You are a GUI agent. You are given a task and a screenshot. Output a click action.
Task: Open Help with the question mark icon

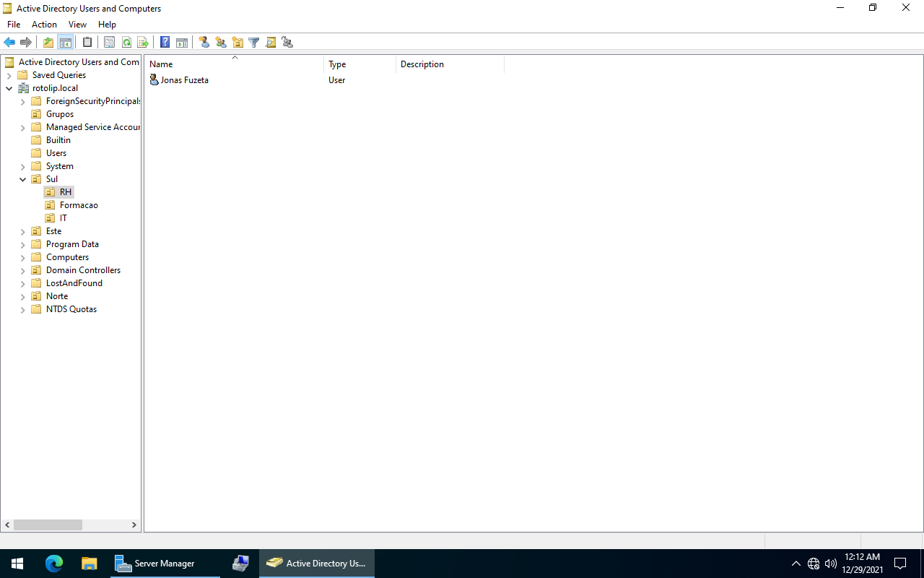pos(165,43)
